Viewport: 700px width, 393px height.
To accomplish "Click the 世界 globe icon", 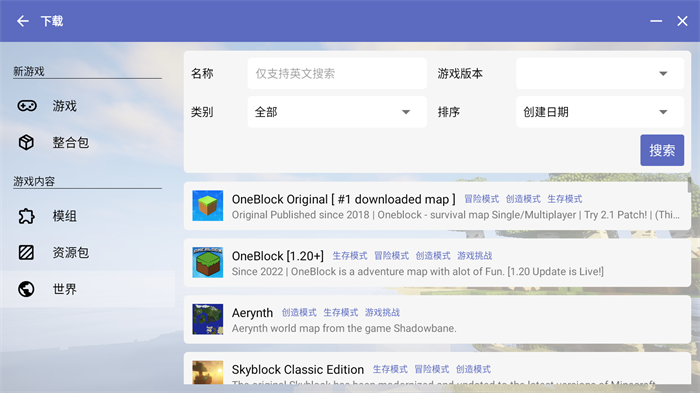I will (26, 289).
